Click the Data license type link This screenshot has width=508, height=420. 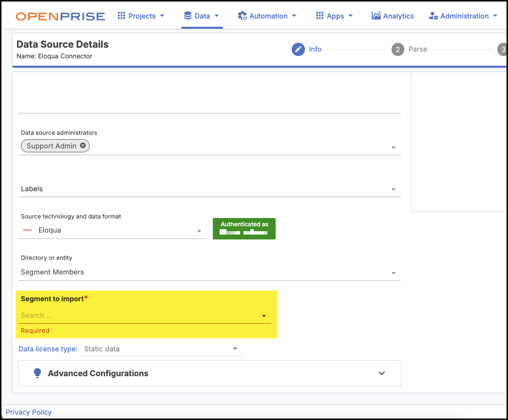click(x=48, y=349)
